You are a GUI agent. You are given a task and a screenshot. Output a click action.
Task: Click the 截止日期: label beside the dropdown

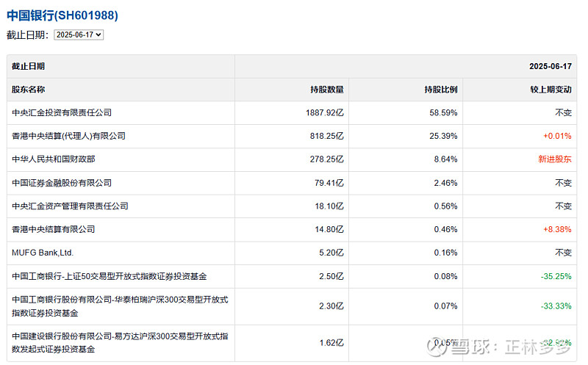pyautogui.click(x=28, y=35)
